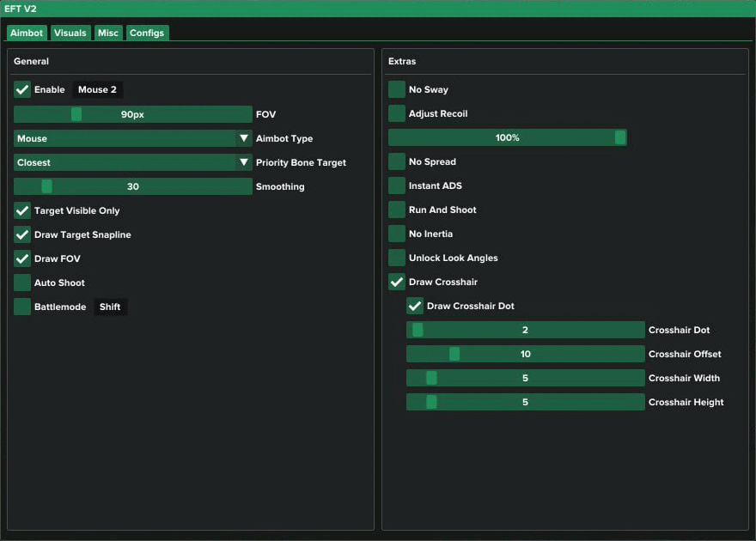The width and height of the screenshot is (756, 541).
Task: Disable Draw Target Snapline
Action: [22, 234]
